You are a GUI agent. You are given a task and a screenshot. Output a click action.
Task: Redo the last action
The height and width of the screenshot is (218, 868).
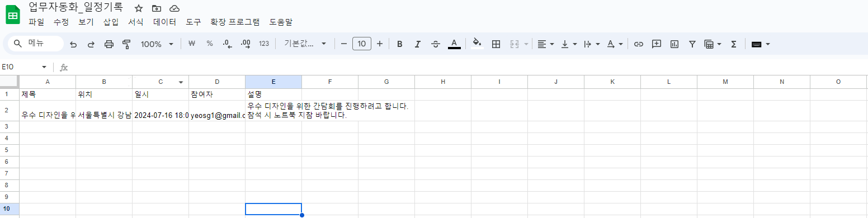coord(91,44)
